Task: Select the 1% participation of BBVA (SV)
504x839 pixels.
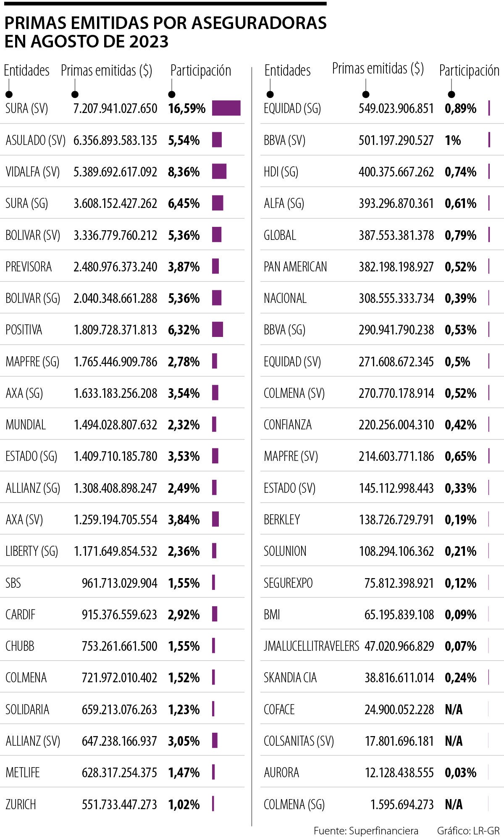Action: pos(453,140)
